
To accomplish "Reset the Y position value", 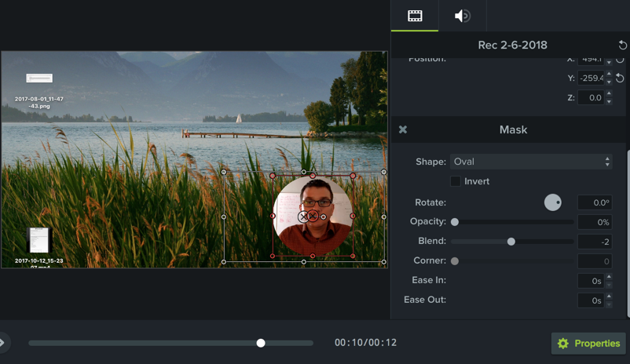I will tap(620, 78).
